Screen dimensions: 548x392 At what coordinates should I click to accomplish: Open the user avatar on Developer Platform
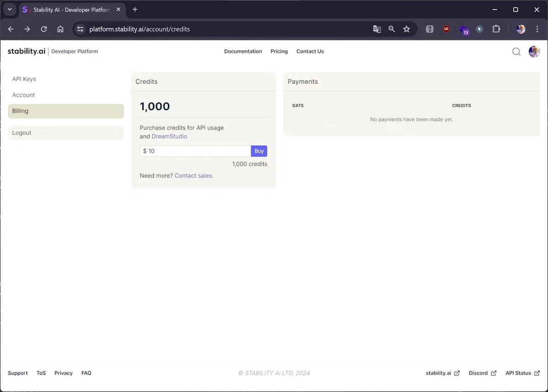click(x=534, y=52)
